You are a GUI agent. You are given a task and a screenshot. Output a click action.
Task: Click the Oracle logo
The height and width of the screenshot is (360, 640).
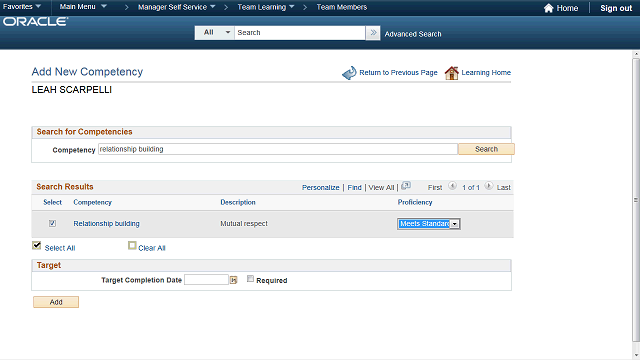click(x=36, y=22)
